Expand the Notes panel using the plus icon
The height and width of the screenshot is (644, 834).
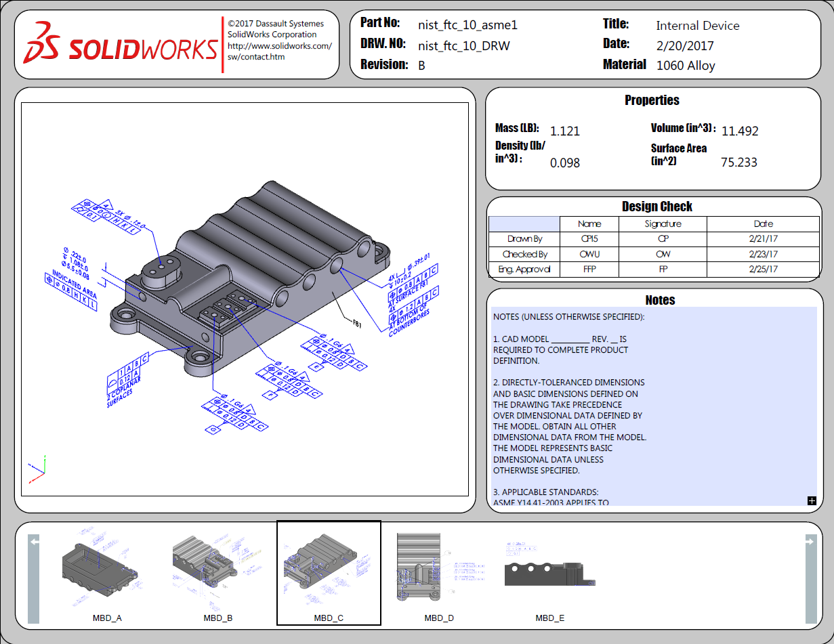pos(811,500)
